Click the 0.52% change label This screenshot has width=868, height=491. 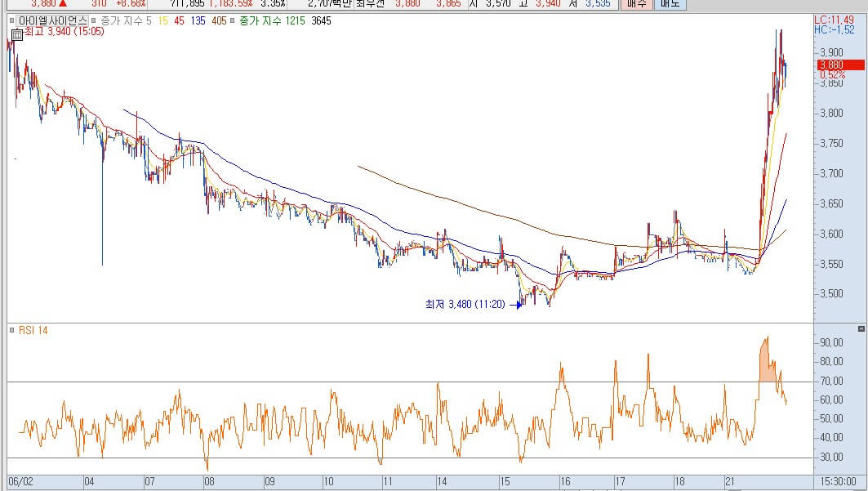pyautogui.click(x=833, y=74)
